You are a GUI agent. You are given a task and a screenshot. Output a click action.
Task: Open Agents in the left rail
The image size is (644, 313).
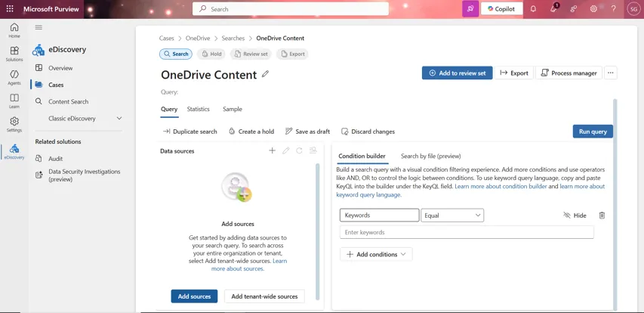pyautogui.click(x=14, y=77)
